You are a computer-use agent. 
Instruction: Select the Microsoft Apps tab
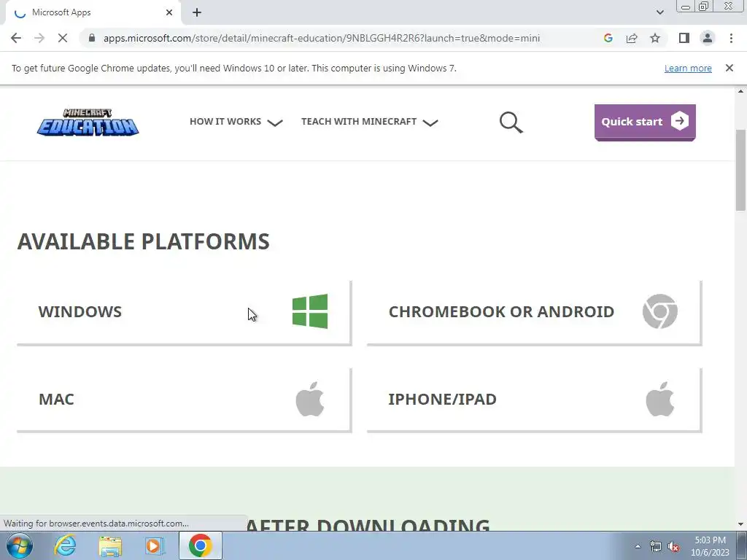(x=92, y=12)
